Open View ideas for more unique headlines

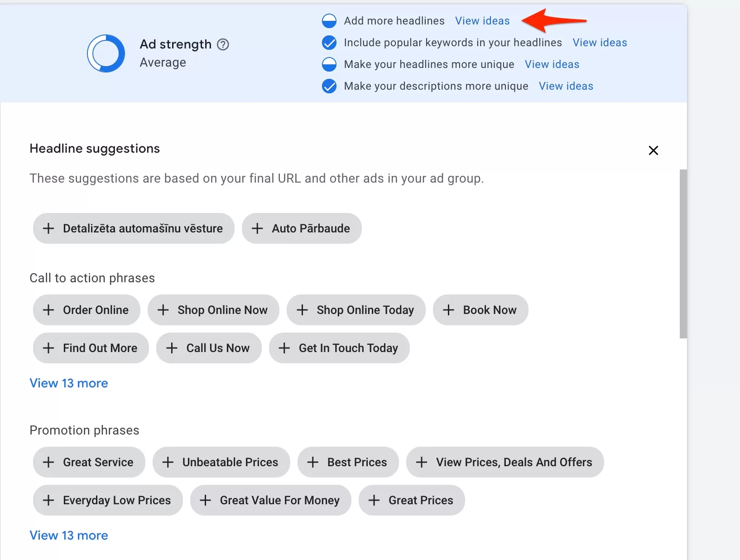tap(552, 64)
